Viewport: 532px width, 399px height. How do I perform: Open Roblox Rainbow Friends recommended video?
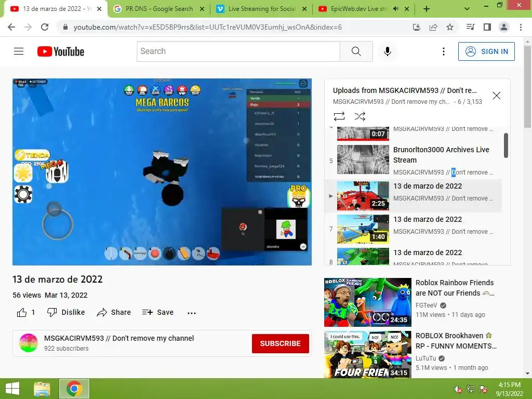(455, 288)
